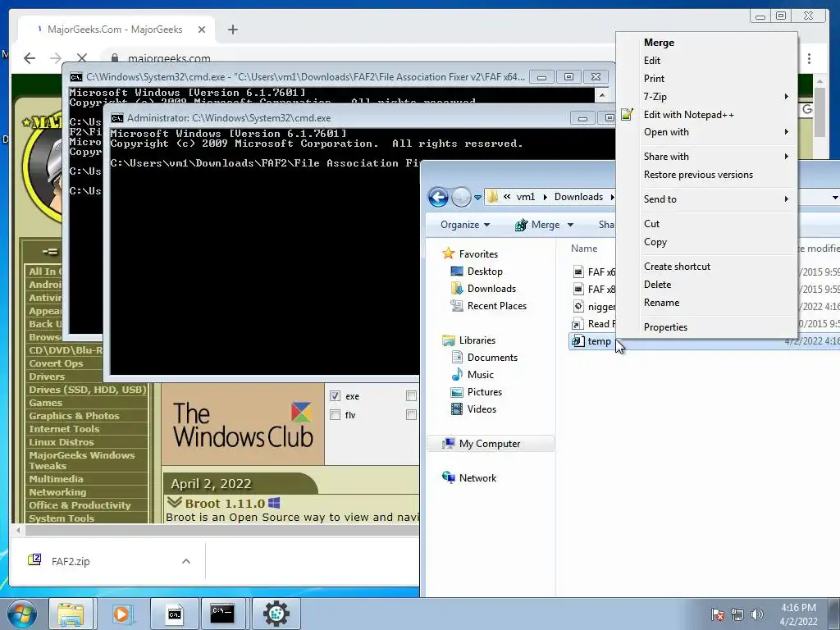
Task: Click Downloads in the Explorer address bar
Action: tap(578, 197)
